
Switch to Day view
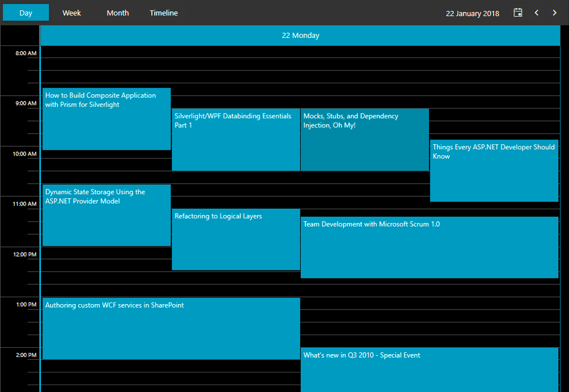[26, 13]
